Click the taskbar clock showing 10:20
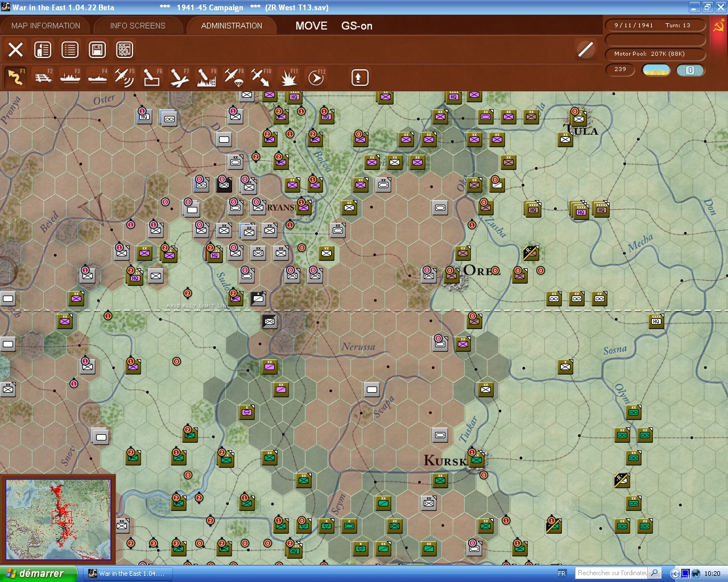 pos(712,573)
